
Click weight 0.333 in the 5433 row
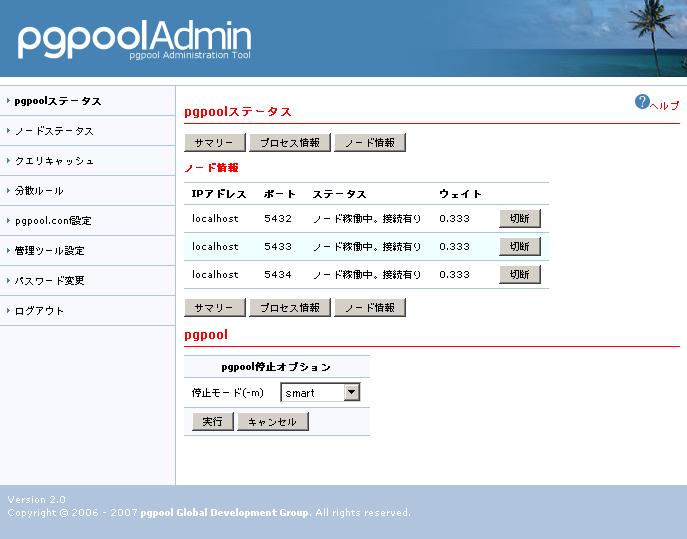click(x=454, y=246)
